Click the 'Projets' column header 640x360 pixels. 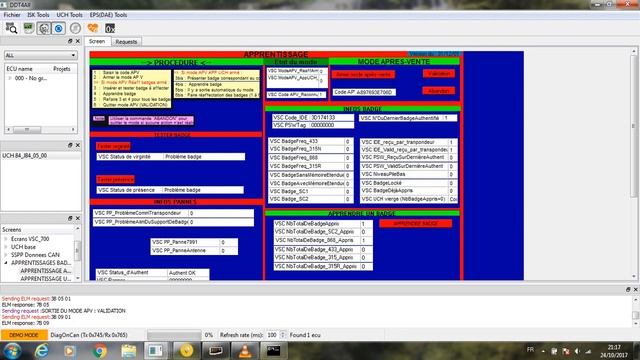[62, 69]
